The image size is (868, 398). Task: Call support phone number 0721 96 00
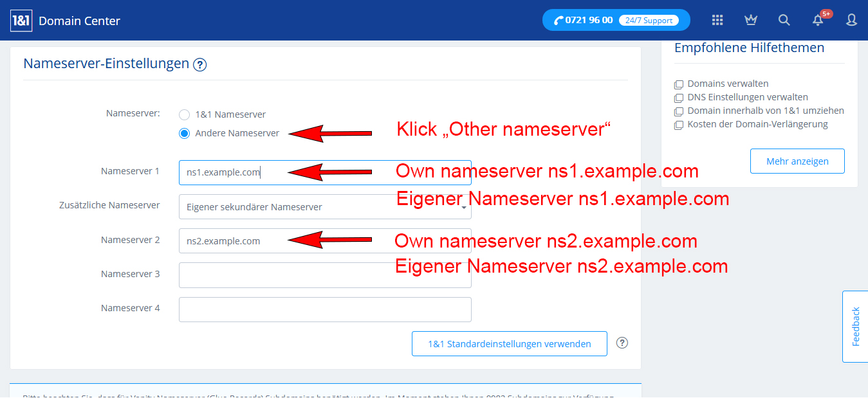[x=589, y=20]
